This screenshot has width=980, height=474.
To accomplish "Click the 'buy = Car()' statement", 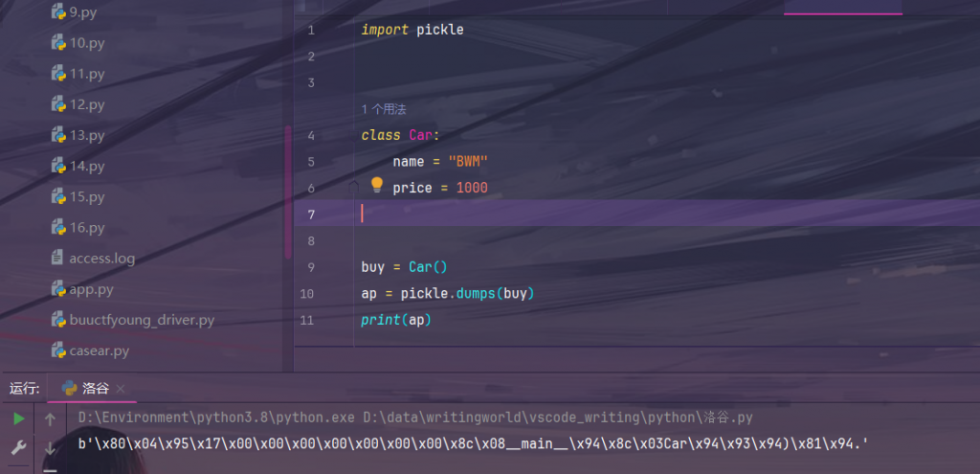I will pos(405,267).
